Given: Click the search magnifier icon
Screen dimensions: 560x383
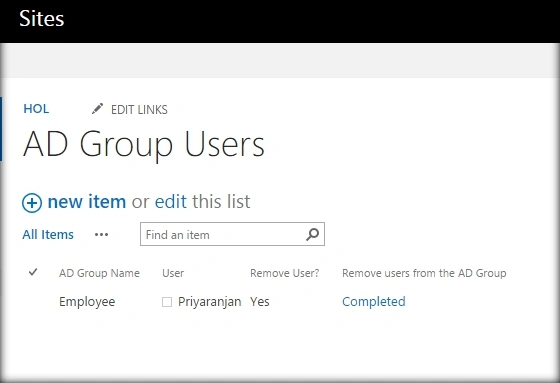Looking at the screenshot, I should 312,234.
